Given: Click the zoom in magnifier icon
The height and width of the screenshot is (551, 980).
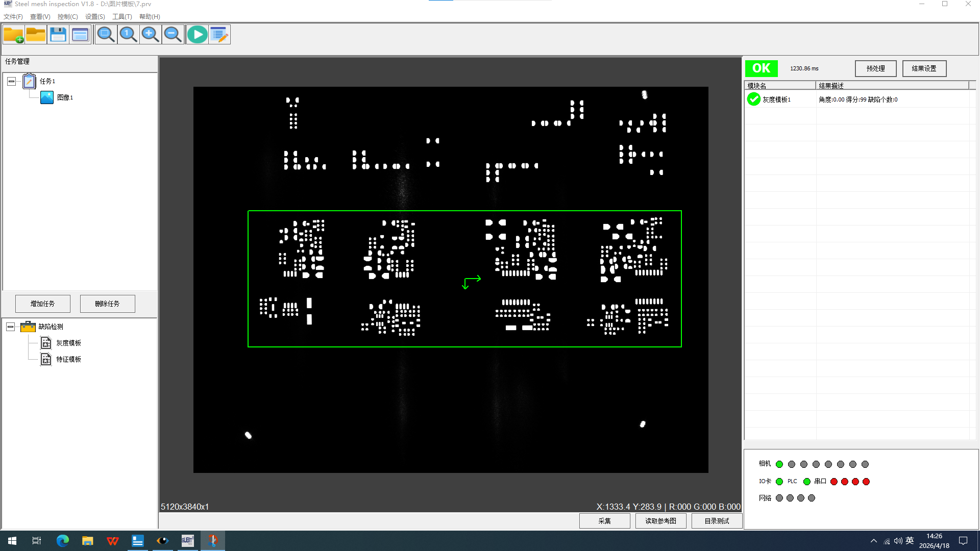Looking at the screenshot, I should click(x=150, y=35).
